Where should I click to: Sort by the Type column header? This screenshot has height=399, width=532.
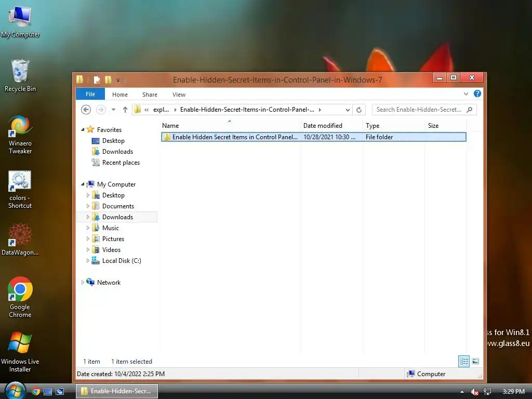(x=393, y=126)
